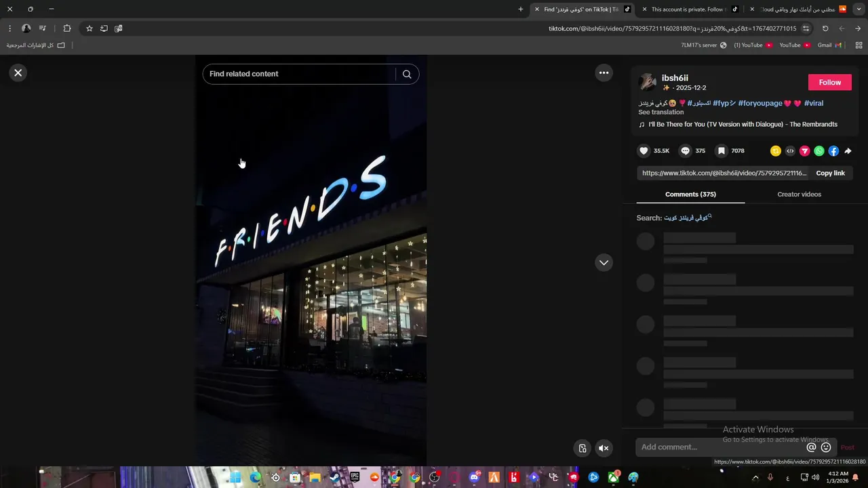Screen dimensions: 868x488
Task: Follow the ibsh6ii account
Action: (829, 82)
